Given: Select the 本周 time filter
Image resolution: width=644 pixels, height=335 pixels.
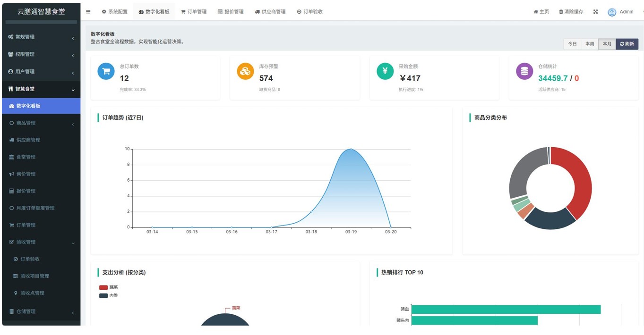Looking at the screenshot, I should coord(589,43).
